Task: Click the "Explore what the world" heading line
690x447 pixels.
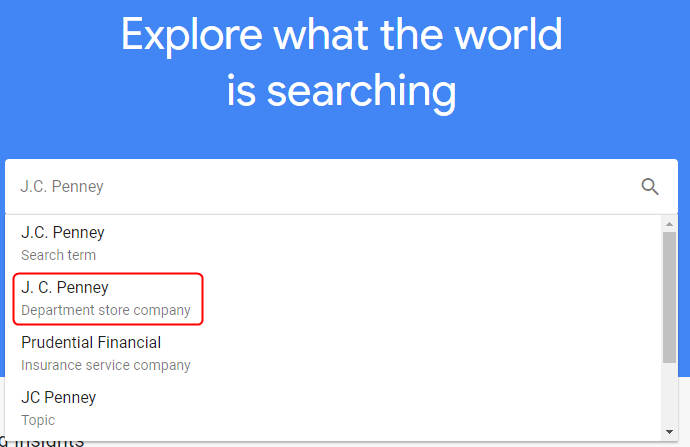Action: 341,36
